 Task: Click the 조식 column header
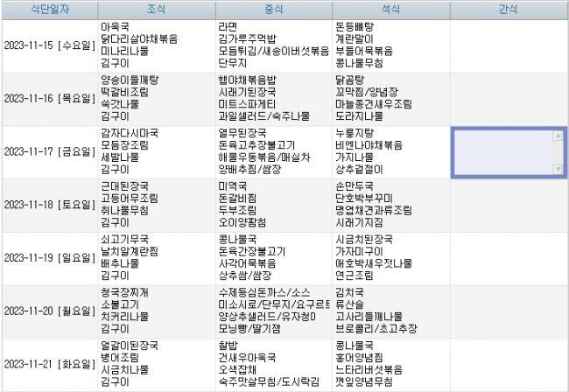[x=156, y=9]
